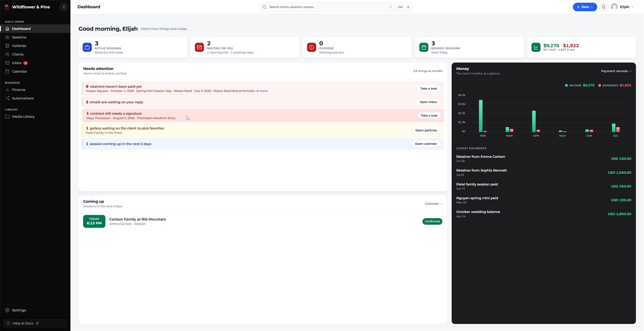The width and height of the screenshot is (644, 331).
Task: Click the Inbox envelope icon in sidebar
Action: [7, 63]
